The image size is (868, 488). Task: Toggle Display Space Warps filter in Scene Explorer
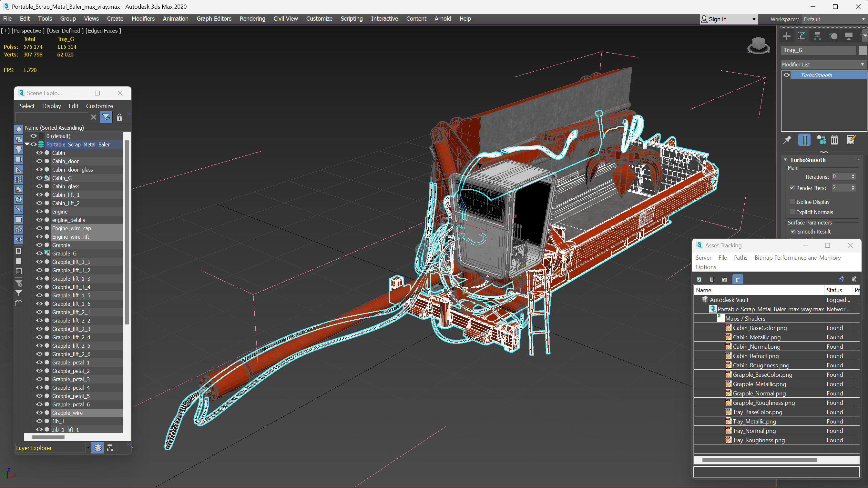click(x=19, y=179)
